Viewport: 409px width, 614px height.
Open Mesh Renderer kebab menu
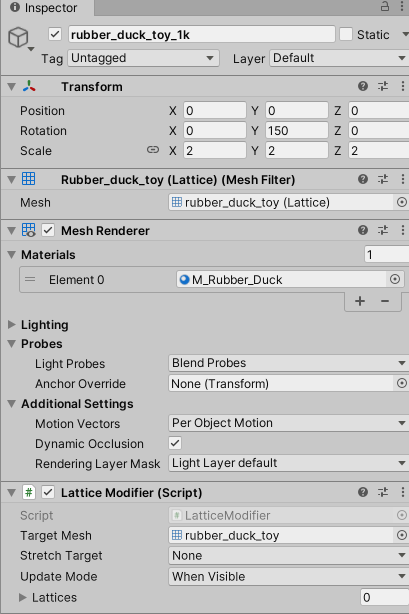coord(402,230)
